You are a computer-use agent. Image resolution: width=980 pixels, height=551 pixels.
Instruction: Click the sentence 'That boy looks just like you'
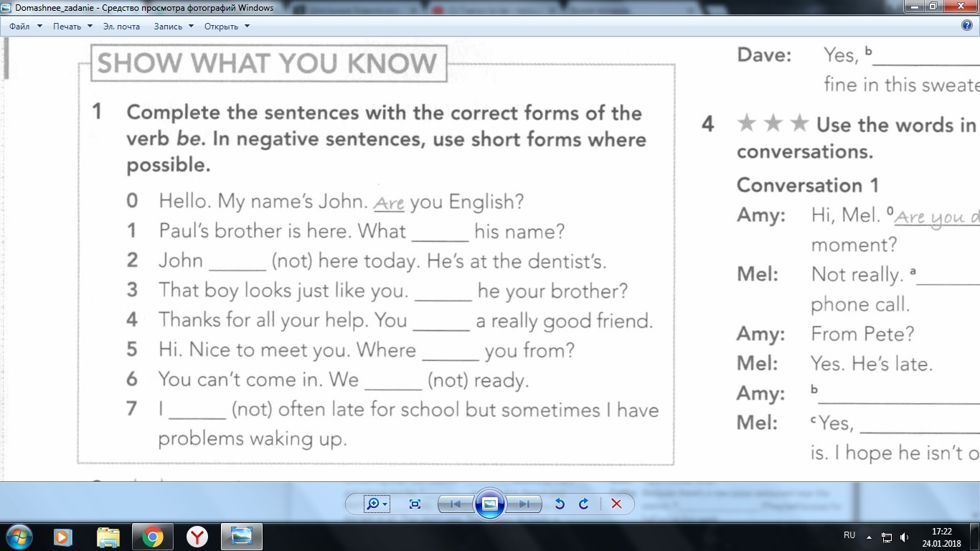[283, 291]
